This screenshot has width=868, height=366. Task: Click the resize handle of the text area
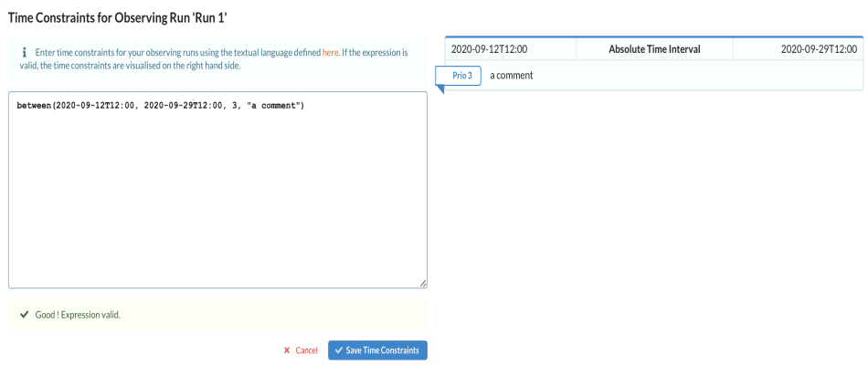[x=422, y=284]
